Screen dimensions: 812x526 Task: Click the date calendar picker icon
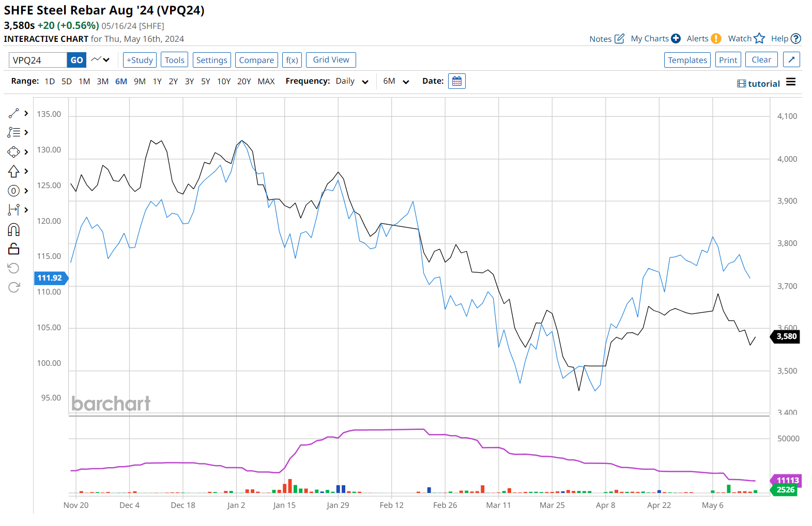[x=456, y=81]
